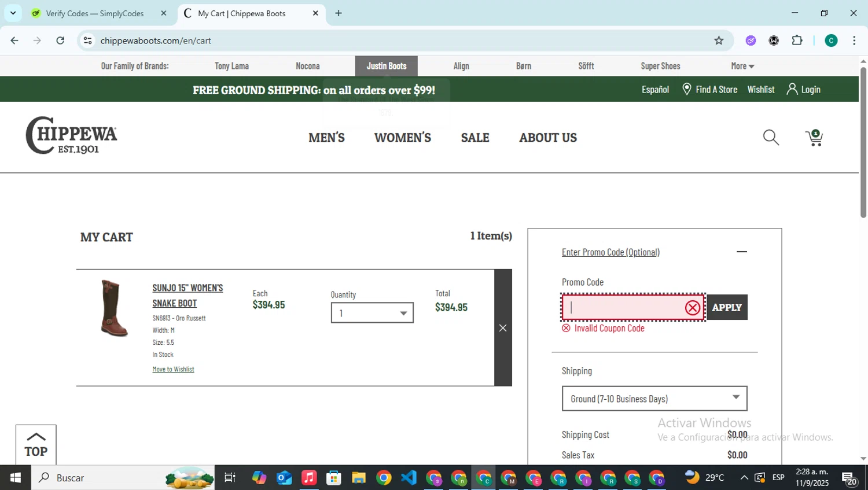
Task: Click the address bar URL
Action: coord(156,40)
